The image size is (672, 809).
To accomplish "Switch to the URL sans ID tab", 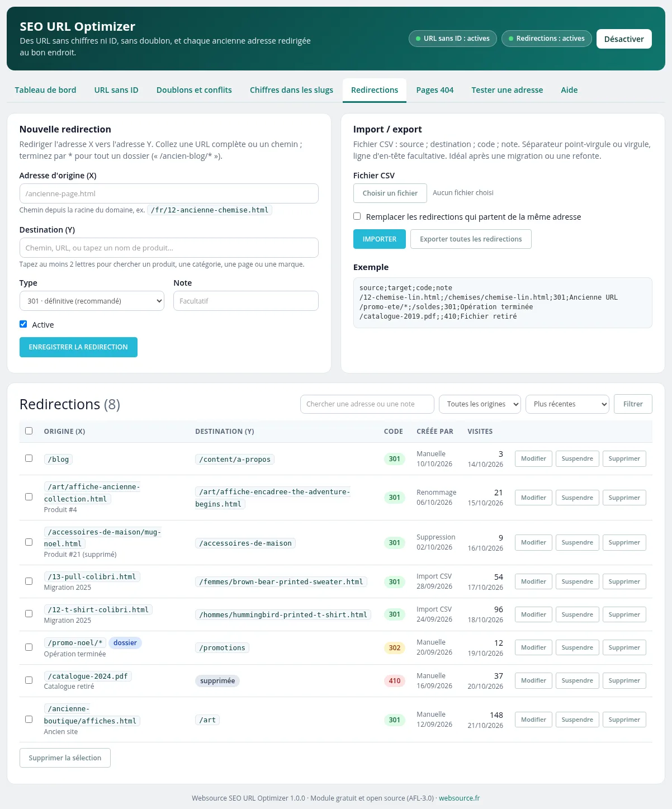I will tap(116, 90).
